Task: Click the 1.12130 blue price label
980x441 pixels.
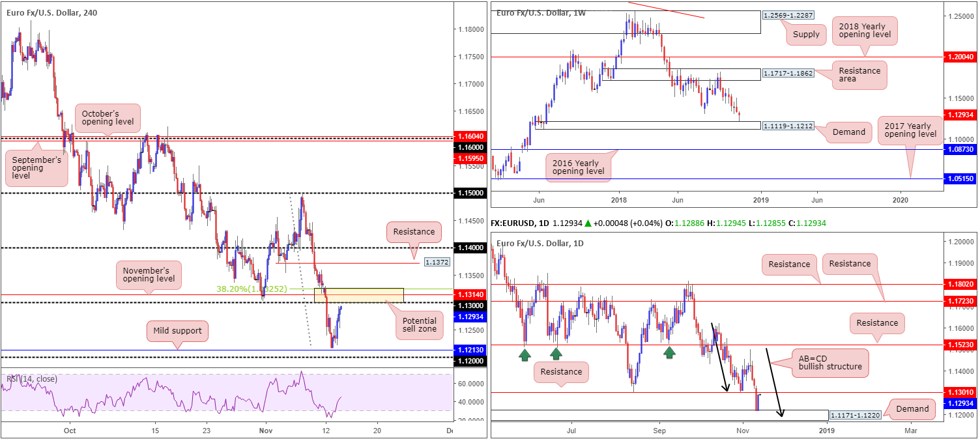Action: point(471,350)
